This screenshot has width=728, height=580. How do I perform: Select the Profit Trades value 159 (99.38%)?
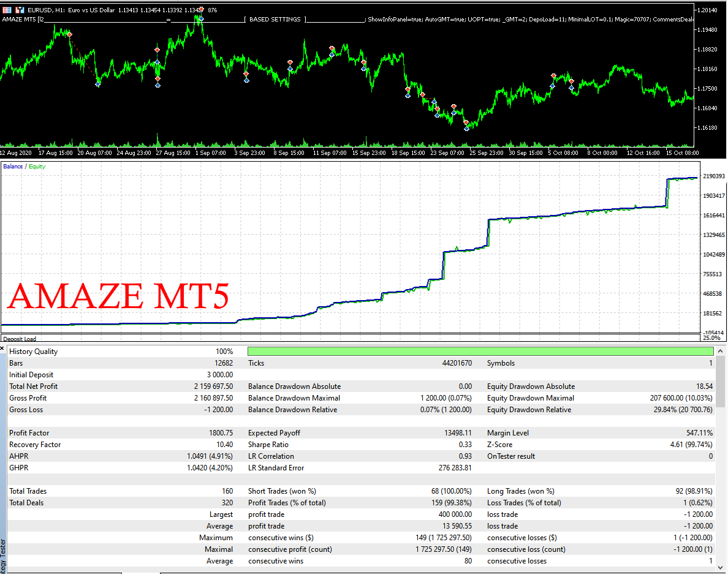point(451,502)
